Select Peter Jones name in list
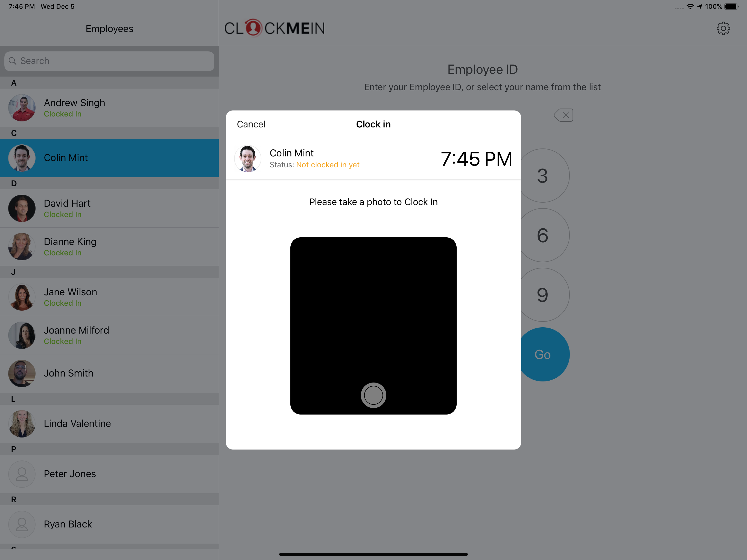This screenshot has height=560, width=747. [x=70, y=474]
